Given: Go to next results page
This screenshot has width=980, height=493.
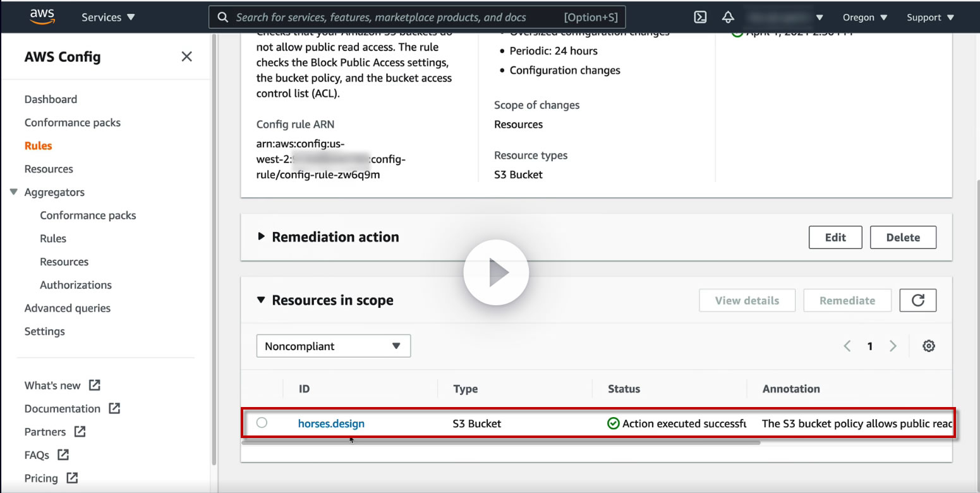Looking at the screenshot, I should pos(893,346).
